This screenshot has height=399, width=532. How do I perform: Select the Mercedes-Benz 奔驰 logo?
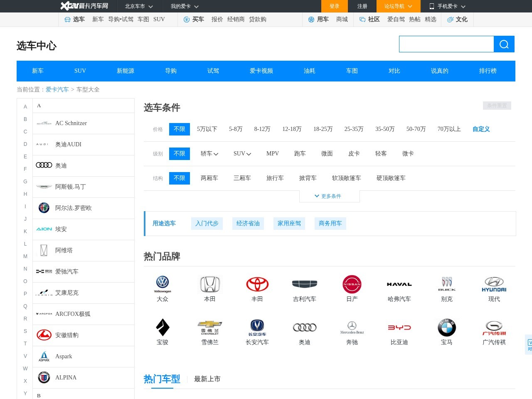coord(352,328)
